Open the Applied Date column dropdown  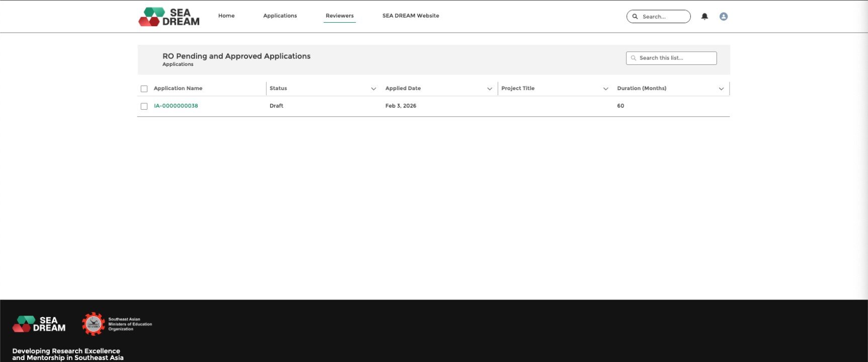click(x=489, y=89)
